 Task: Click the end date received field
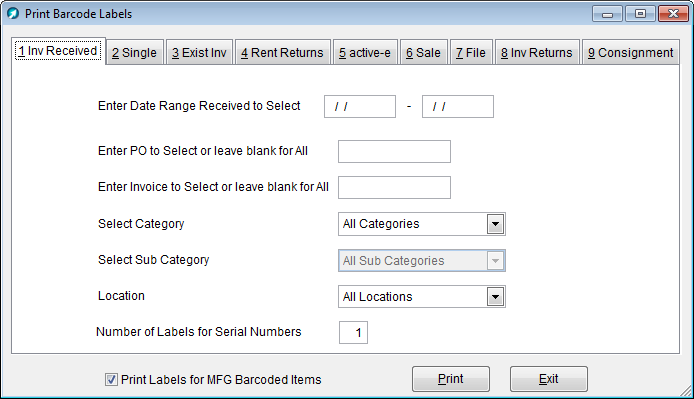pyautogui.click(x=458, y=106)
